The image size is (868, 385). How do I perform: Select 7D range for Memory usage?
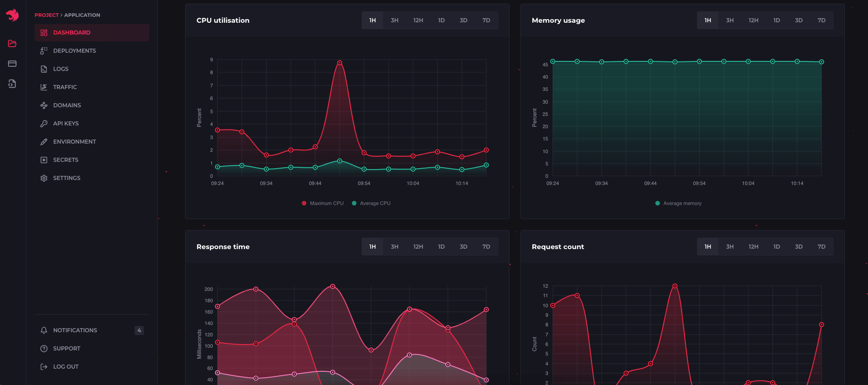point(821,20)
